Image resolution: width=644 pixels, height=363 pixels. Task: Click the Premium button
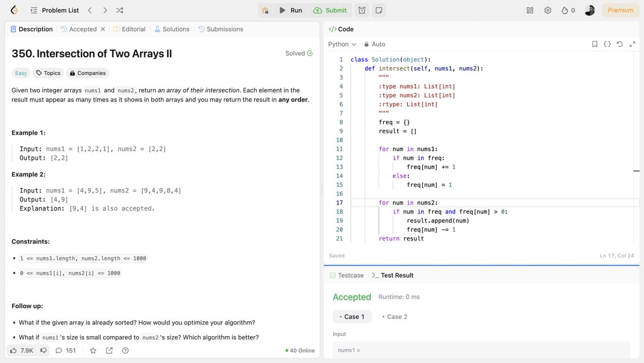(x=620, y=10)
